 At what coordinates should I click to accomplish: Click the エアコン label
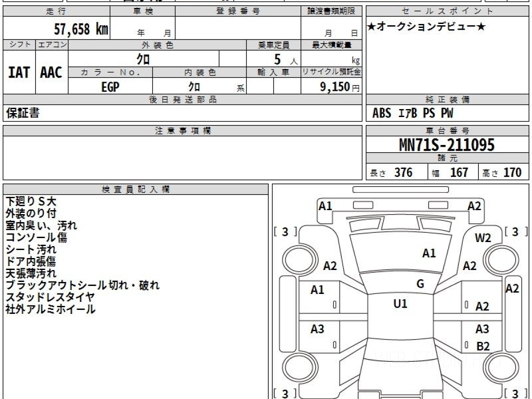[52, 45]
